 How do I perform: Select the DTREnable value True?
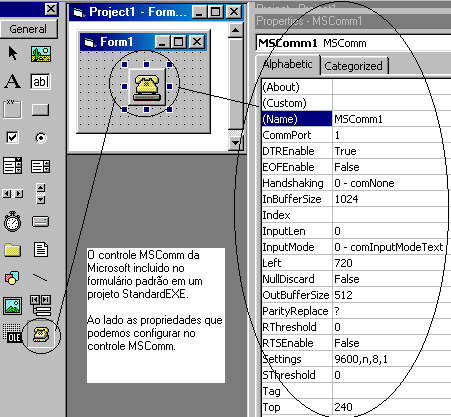392,151
